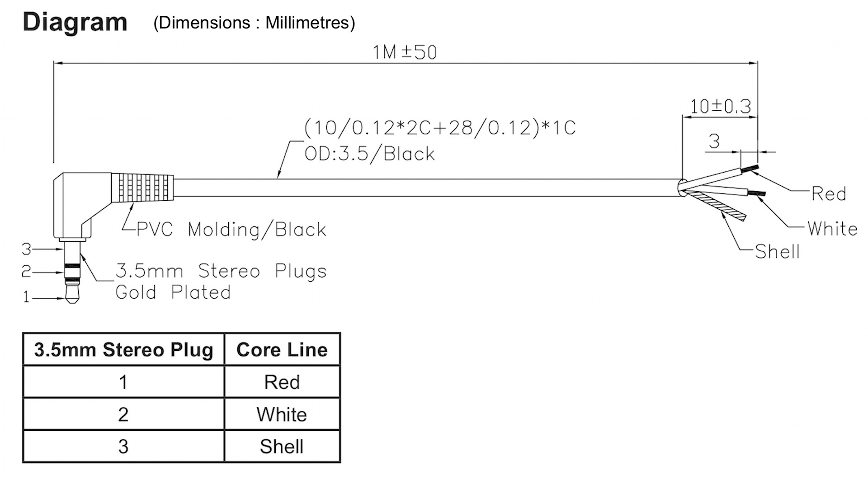Click the 1M±50 length dimension label
Image resolution: width=868 pixels, height=480 pixels.
tap(405, 52)
